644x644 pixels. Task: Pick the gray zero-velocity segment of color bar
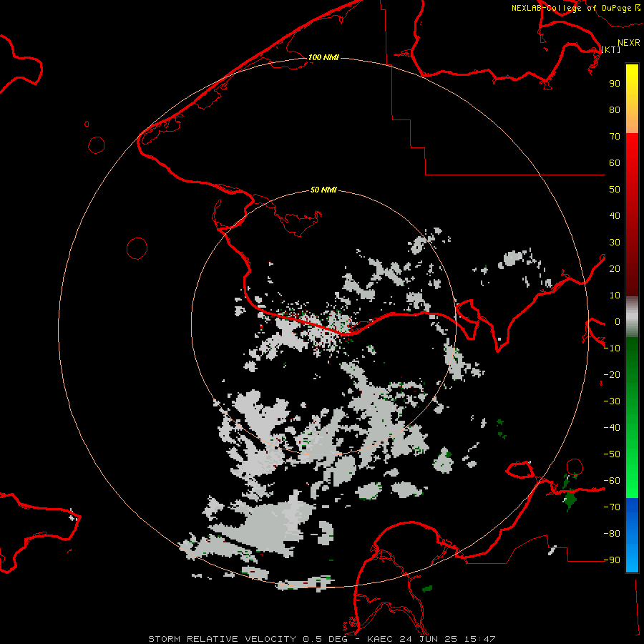click(632, 317)
